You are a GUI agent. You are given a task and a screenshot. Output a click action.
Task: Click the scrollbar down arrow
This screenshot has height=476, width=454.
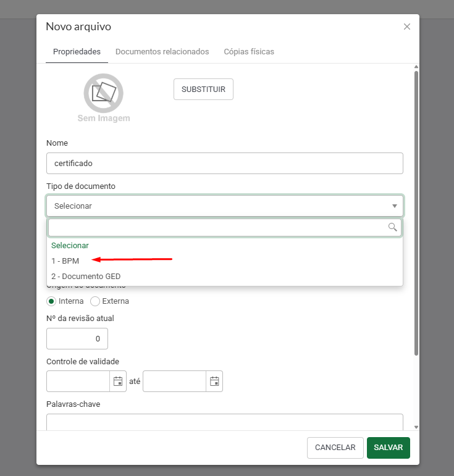(416, 427)
